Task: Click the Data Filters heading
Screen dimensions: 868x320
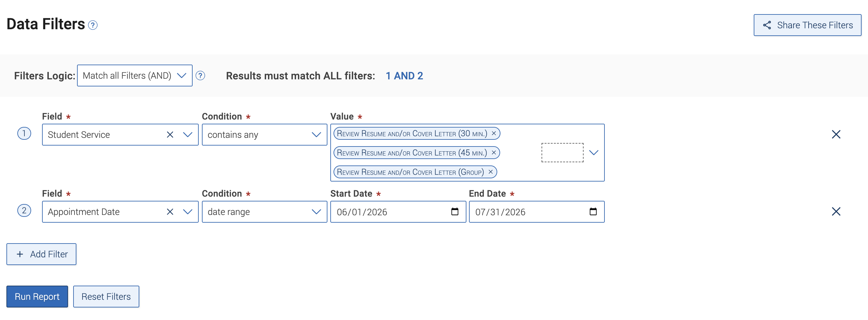Action: [x=46, y=24]
